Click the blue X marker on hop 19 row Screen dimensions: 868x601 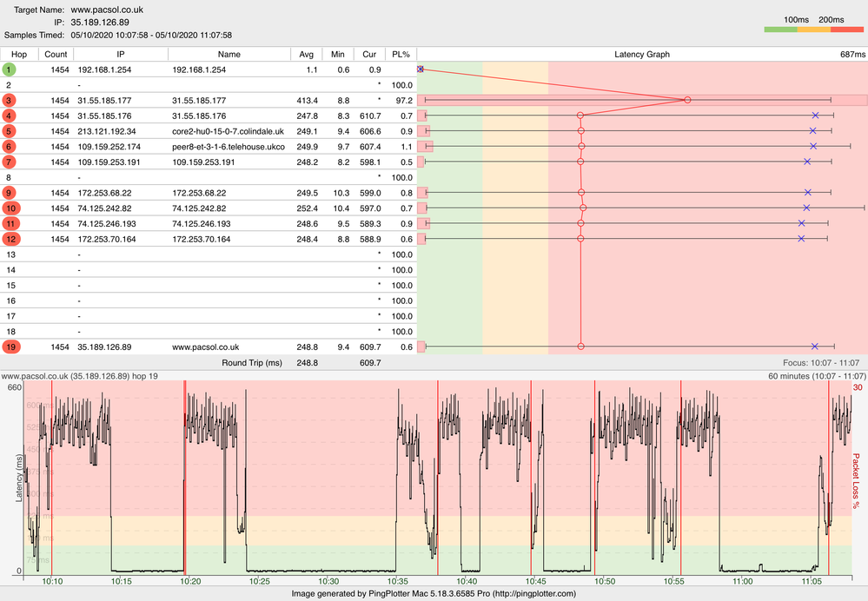point(815,347)
